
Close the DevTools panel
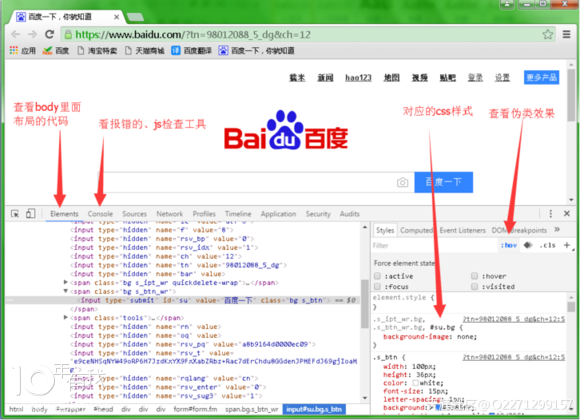coord(566,214)
